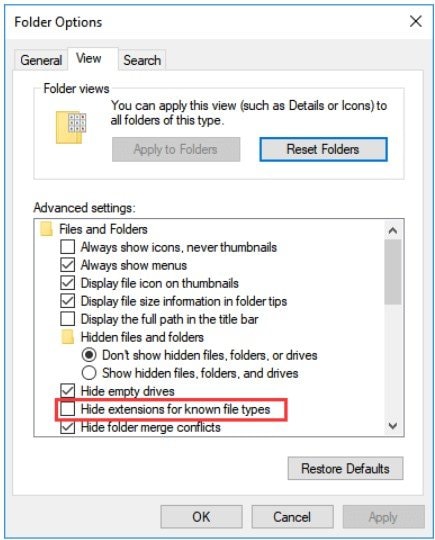Select Show hidden files, folders, and drives

tap(89, 373)
